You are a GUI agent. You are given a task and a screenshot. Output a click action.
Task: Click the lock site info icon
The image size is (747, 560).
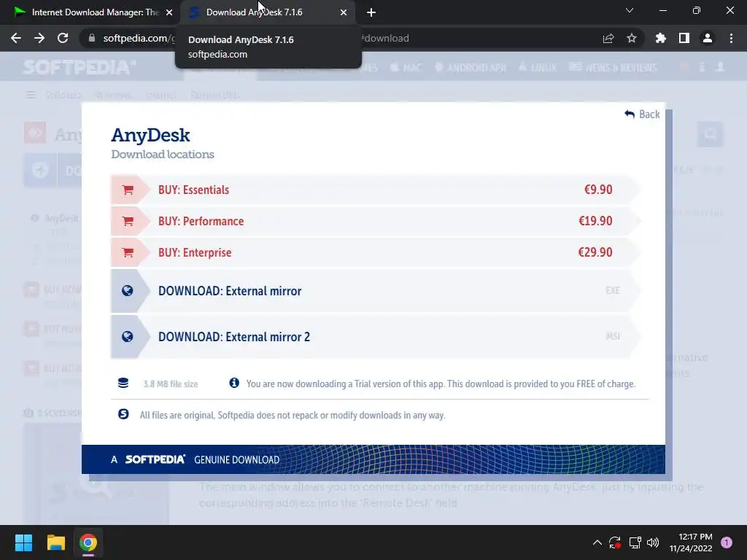92,38
